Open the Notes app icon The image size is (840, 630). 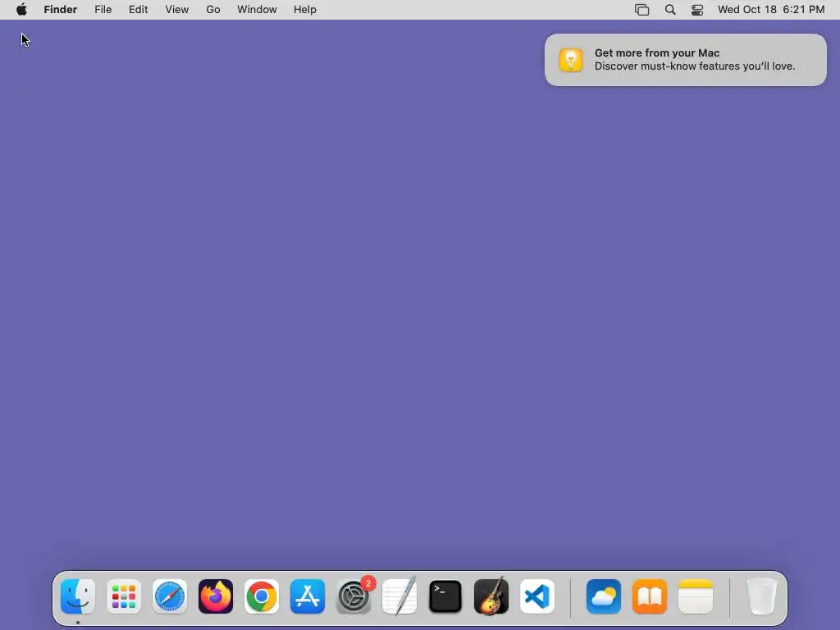(696, 596)
